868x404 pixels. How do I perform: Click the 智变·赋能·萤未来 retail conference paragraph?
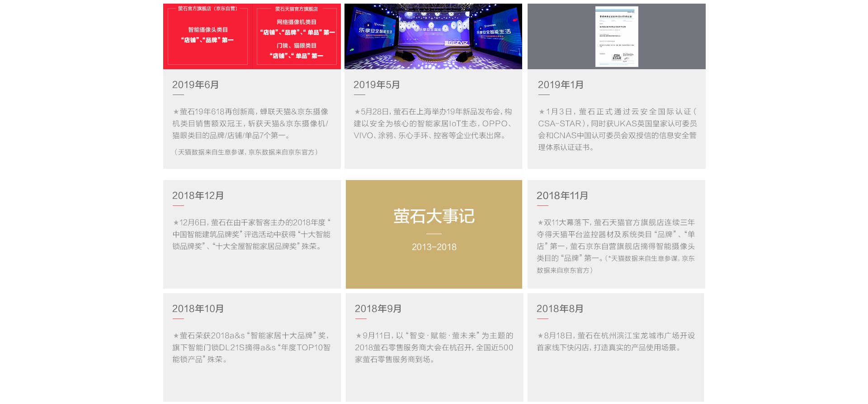pos(434,347)
